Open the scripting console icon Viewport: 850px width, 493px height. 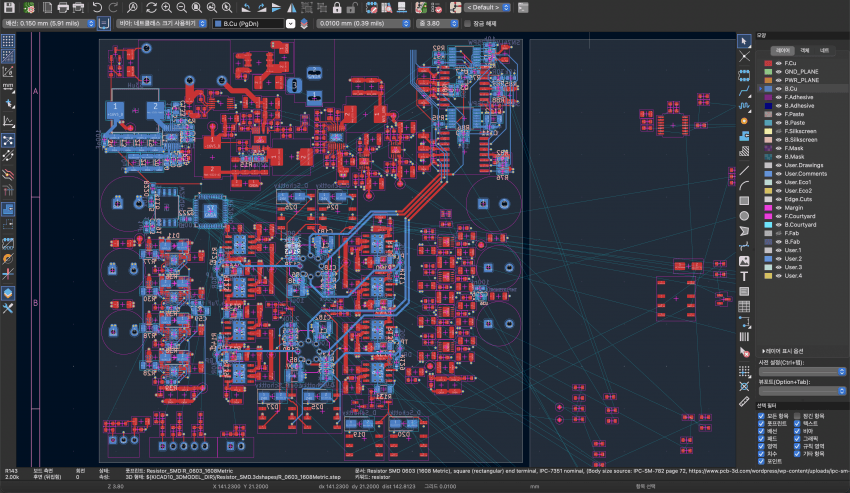click(x=523, y=8)
